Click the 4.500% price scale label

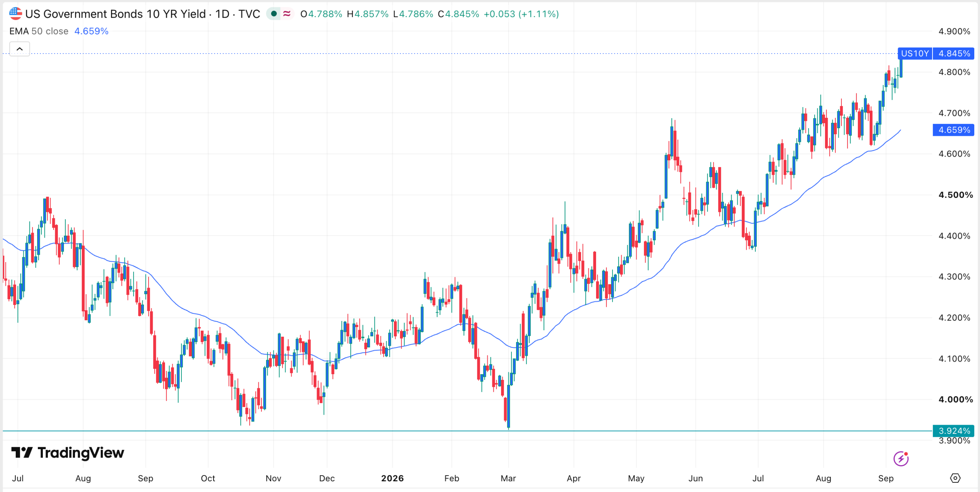tap(955, 195)
